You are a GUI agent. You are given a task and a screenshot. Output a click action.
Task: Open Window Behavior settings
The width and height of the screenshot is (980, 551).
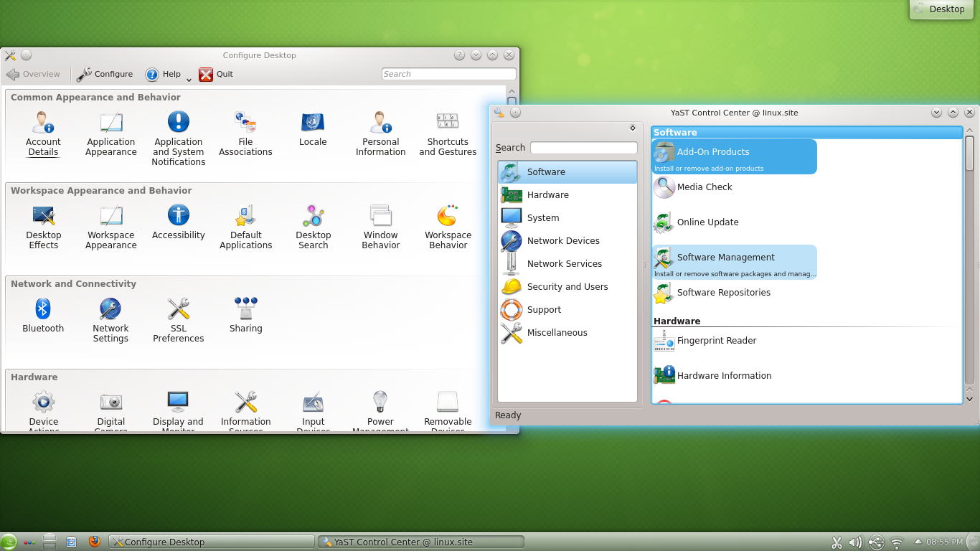point(380,227)
